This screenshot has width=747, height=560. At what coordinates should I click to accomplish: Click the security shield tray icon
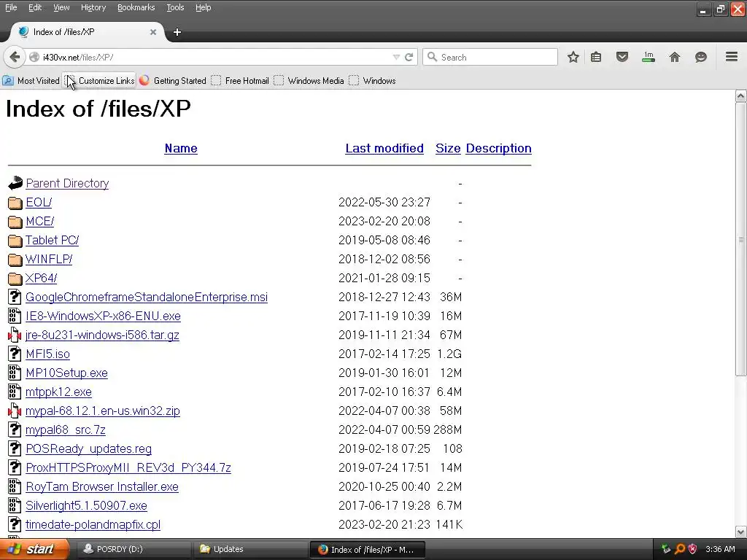tap(693, 549)
